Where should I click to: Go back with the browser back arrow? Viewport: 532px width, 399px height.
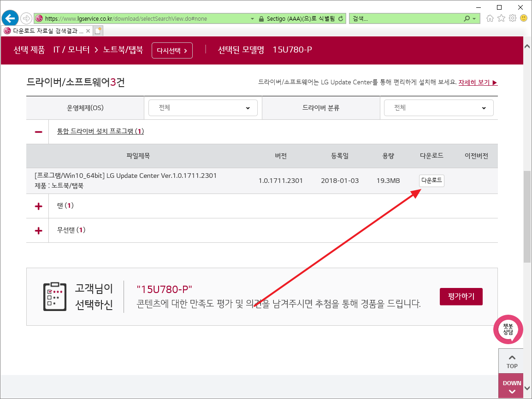click(x=10, y=18)
